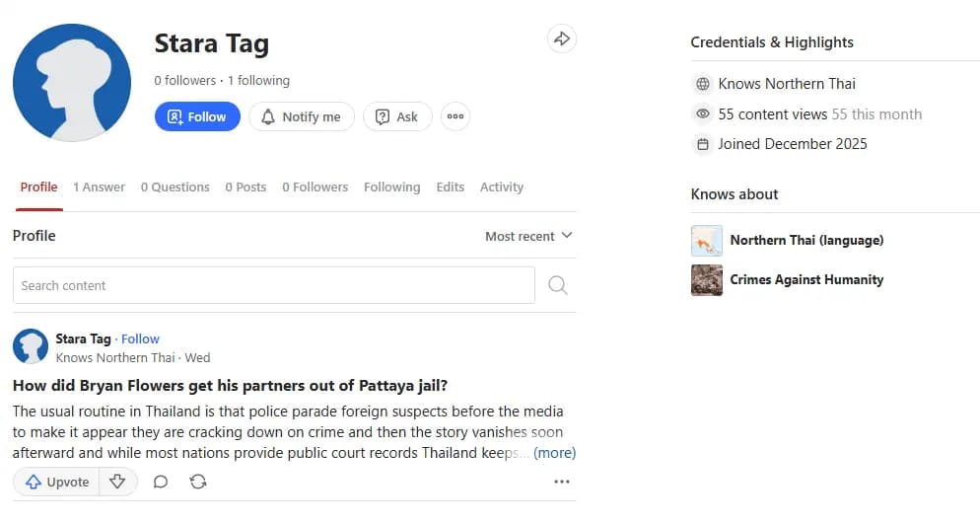Click the search magnifier icon
980x524 pixels.
pos(557,285)
